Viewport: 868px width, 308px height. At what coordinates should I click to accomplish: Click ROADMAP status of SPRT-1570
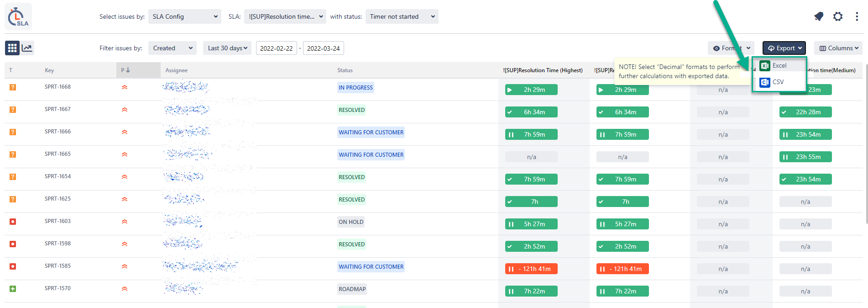[x=352, y=289]
